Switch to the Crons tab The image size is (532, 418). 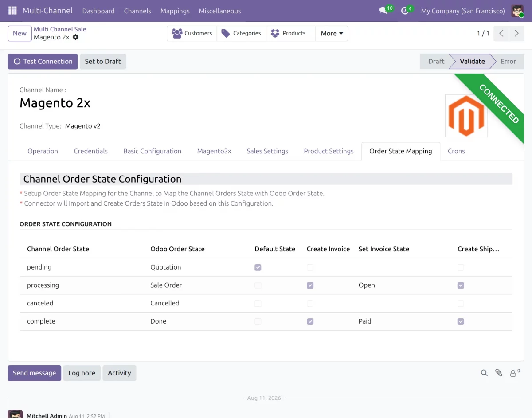tap(456, 151)
